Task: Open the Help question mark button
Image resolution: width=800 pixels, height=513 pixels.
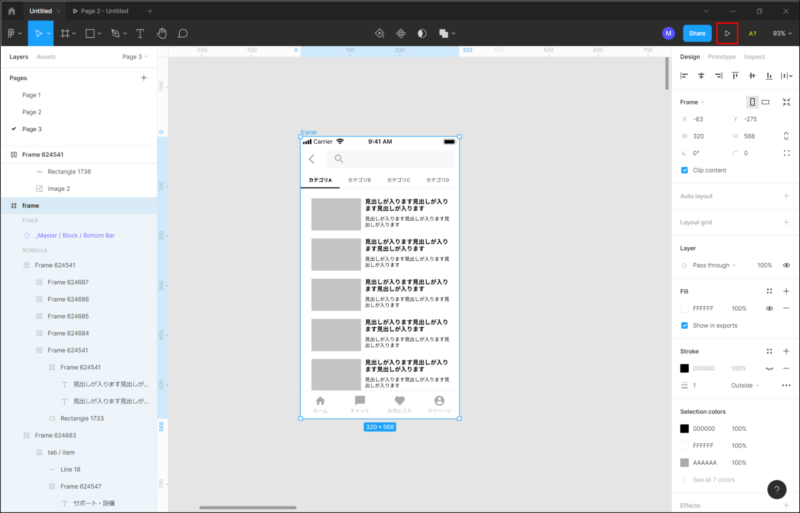Action: [777, 489]
